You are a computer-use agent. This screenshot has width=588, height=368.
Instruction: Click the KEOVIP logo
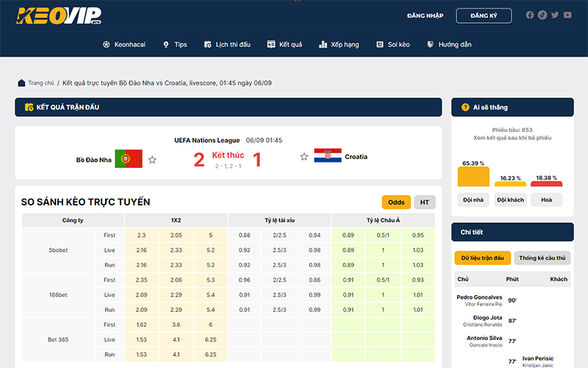[59, 15]
